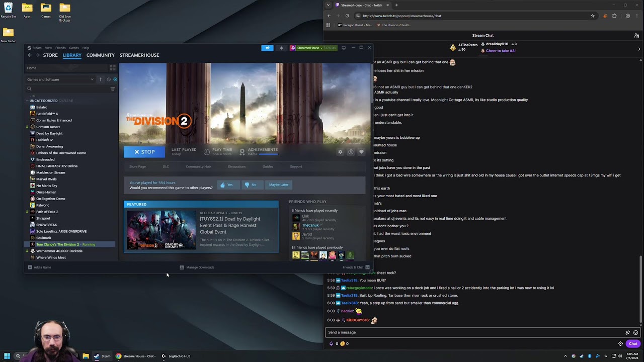Viewport: 644px width, 362px height.
Task: Open the Friends menu in Steam
Action: pyautogui.click(x=60, y=48)
